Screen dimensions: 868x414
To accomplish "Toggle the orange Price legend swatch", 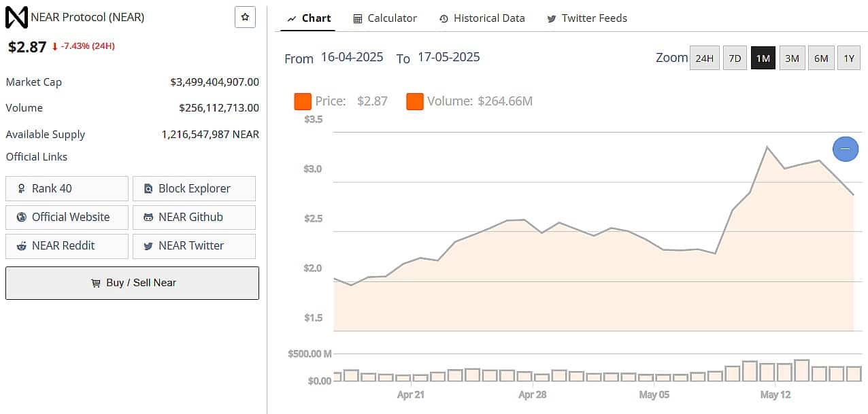I will (303, 101).
